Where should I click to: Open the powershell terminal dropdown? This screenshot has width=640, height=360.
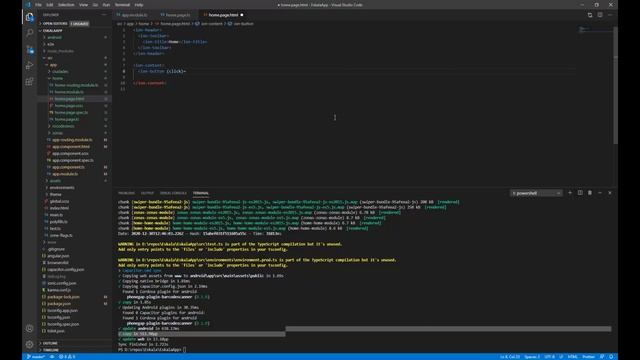(536, 193)
